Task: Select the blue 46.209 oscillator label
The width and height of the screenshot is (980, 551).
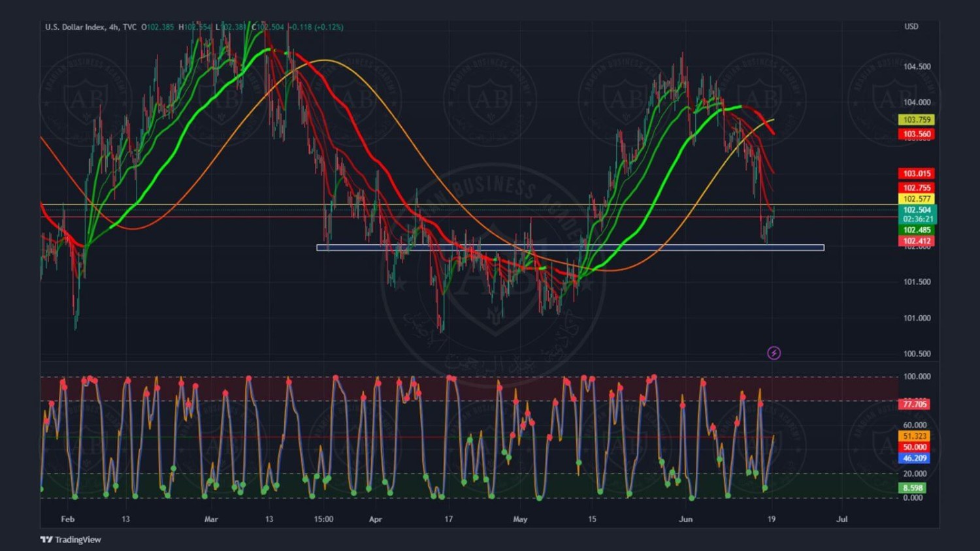Action: point(915,458)
